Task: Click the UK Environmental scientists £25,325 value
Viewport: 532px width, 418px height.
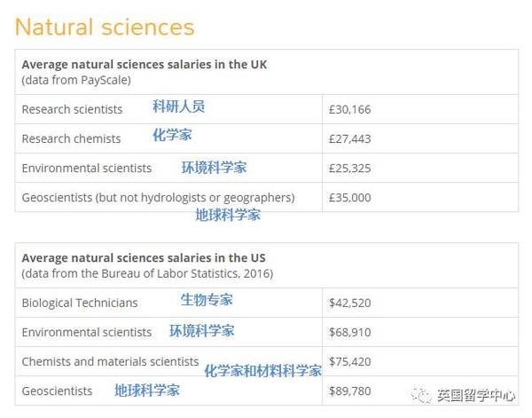Action: tap(350, 168)
